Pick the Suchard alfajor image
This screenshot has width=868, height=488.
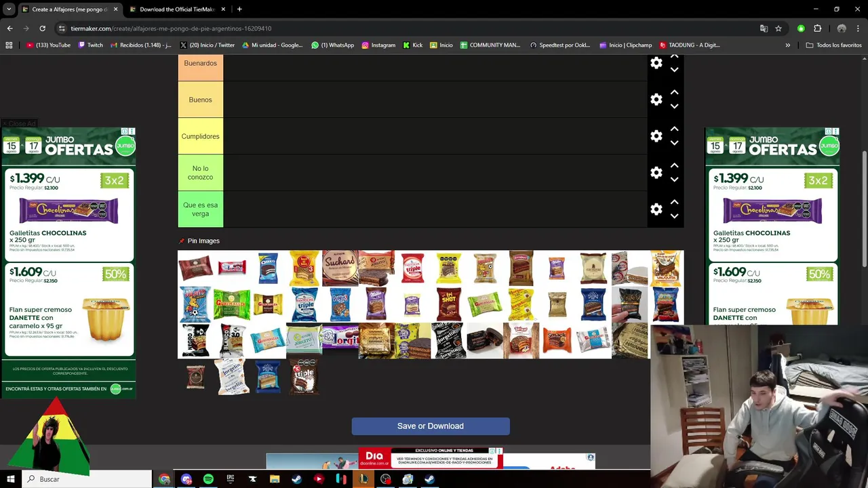(340, 268)
